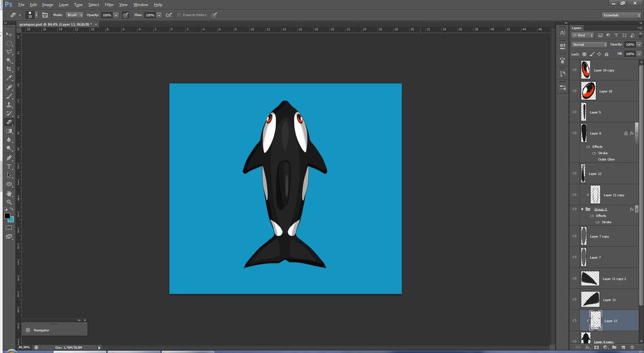Select the Hand tool
Image resolution: width=644 pixels, height=353 pixels.
click(9, 194)
